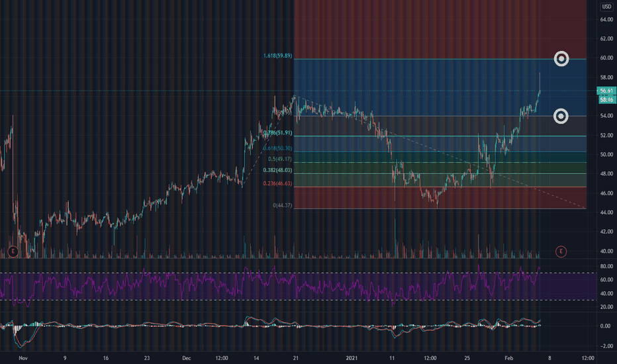Click the bar countdown timer 58:16
The image size is (617, 364).
[606, 100]
